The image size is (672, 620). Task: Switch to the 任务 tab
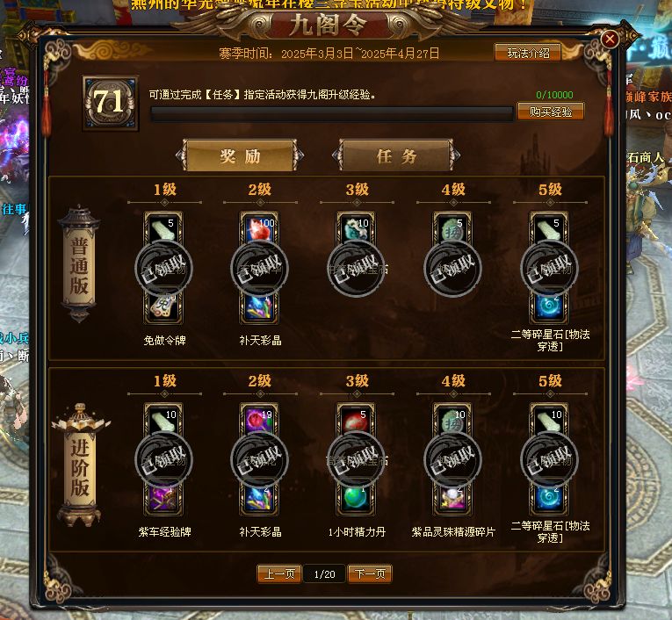coord(396,156)
